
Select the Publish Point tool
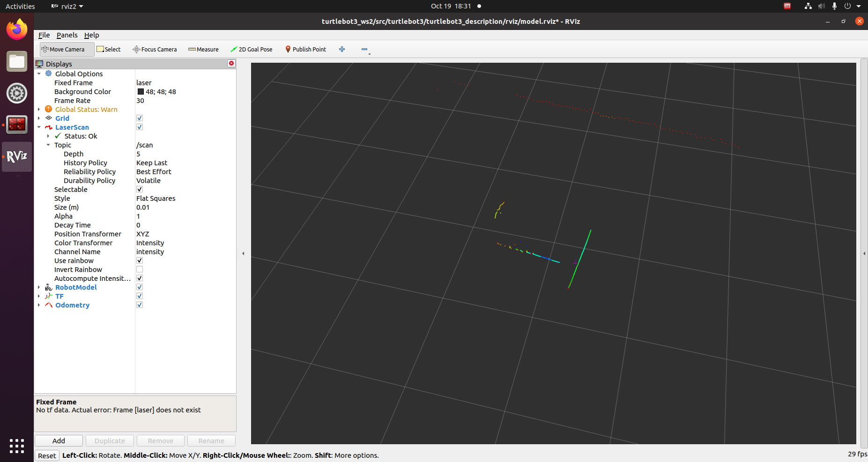[305, 49]
